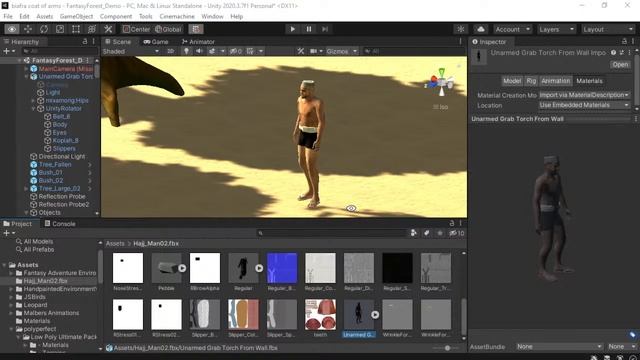Viewport: 640px width, 360px height.
Task: Toggle scene lighting bulb icon
Action: (x=187, y=51)
